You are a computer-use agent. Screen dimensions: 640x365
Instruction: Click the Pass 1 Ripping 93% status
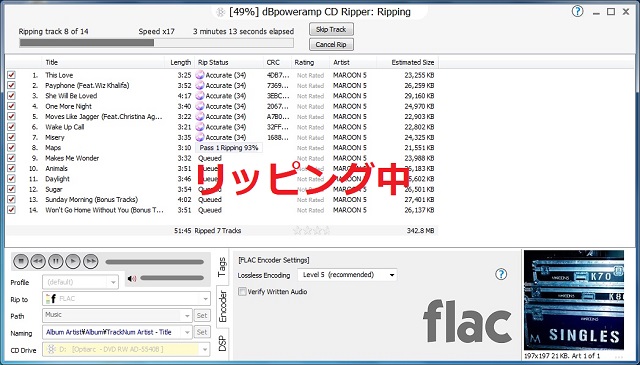229,148
